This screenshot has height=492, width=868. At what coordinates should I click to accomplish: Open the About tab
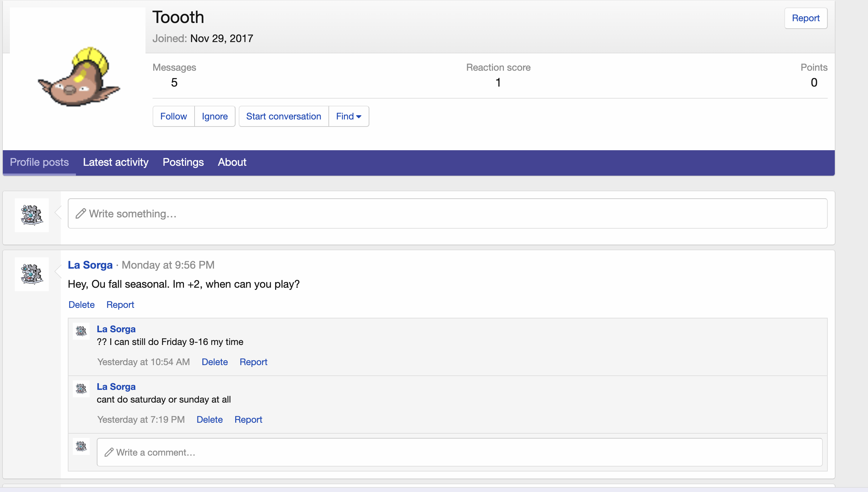click(x=232, y=162)
